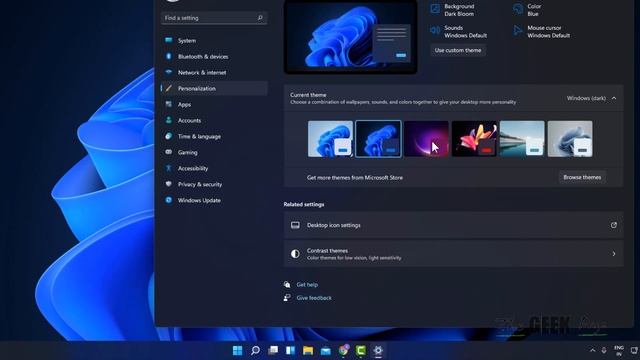
Task: Open Widgets from taskbar
Action: click(x=291, y=350)
